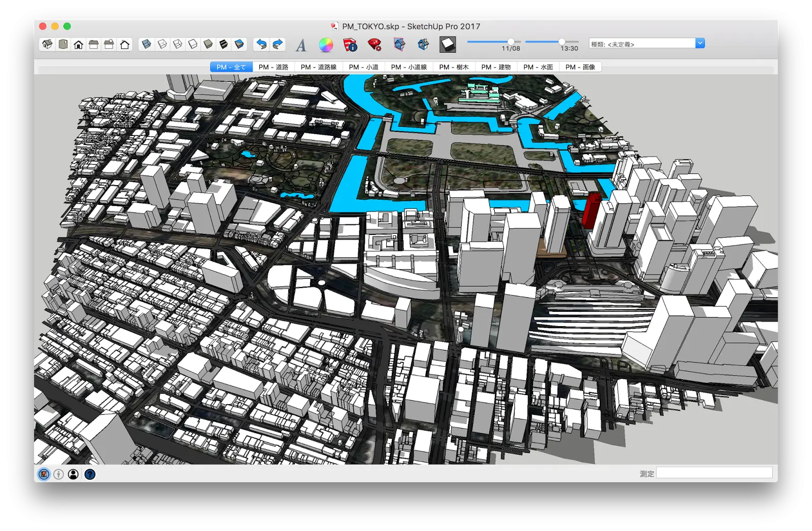
Task: Select Wireframe face style
Action: pos(178,45)
